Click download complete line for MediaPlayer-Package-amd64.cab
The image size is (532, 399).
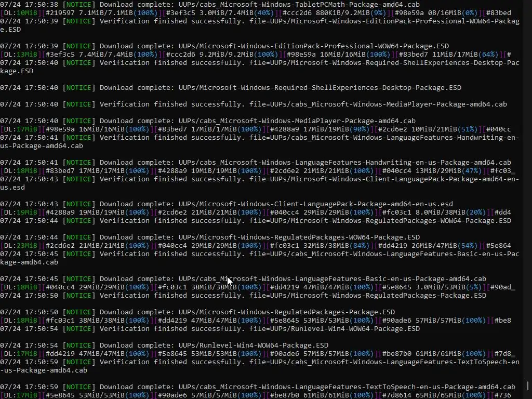208,121
